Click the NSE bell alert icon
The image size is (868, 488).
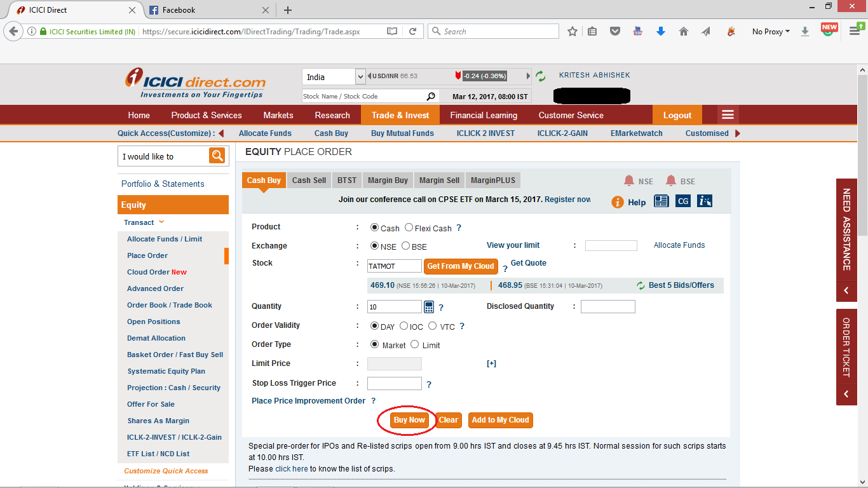[629, 181]
